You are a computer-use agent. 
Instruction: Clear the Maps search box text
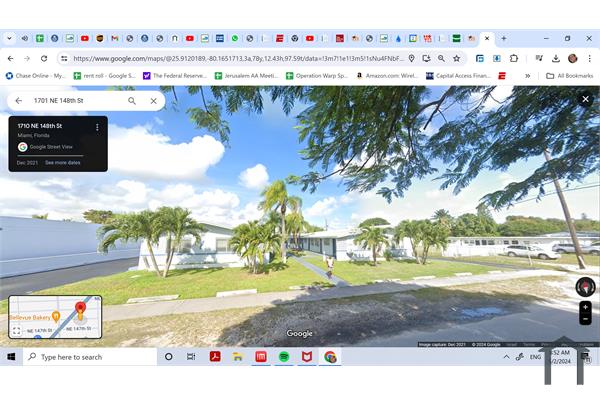(153, 101)
